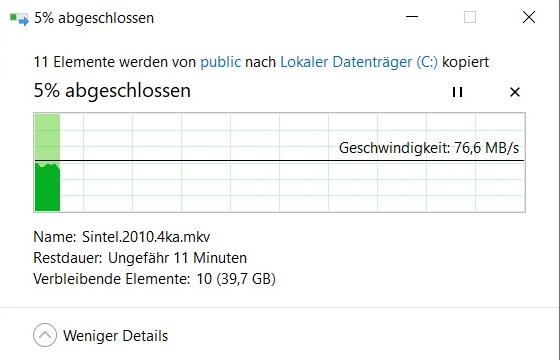
Task: Click the black speed line in the graph
Action: coord(279,161)
